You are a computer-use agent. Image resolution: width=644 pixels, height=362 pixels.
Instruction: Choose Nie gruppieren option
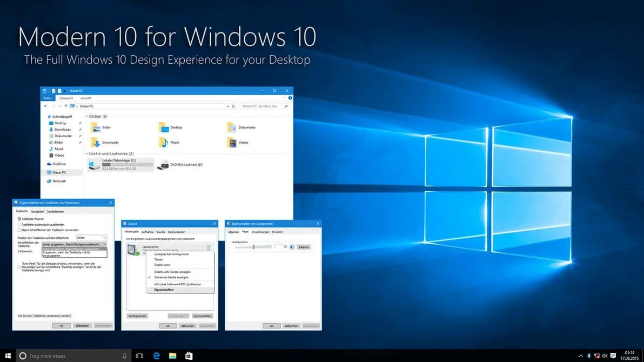74,256
